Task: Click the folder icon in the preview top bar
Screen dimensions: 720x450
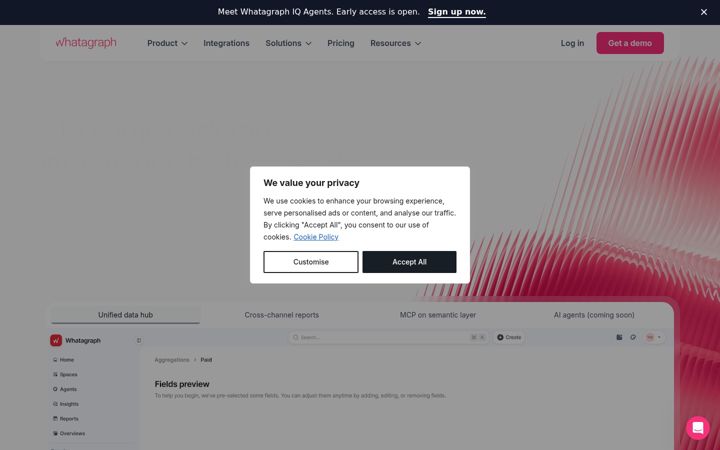Action: [619, 337]
